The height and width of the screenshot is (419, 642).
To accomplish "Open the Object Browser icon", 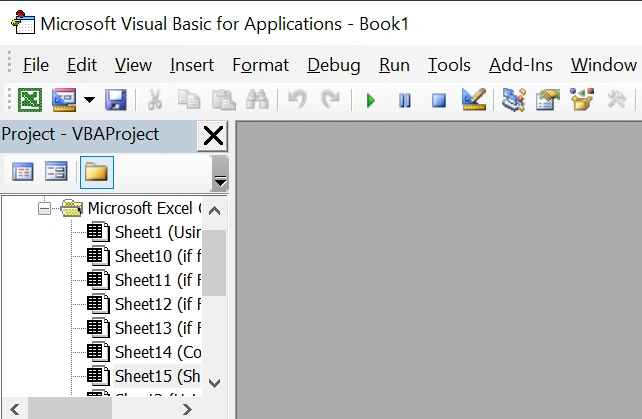I will [x=581, y=100].
